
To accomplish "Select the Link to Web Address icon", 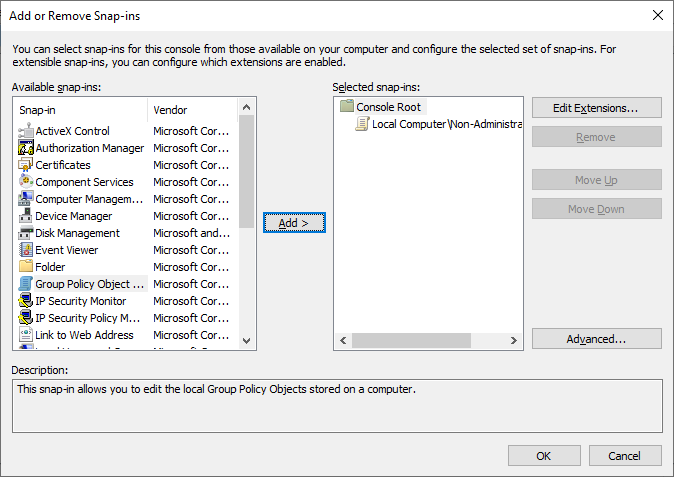I will pos(26,335).
